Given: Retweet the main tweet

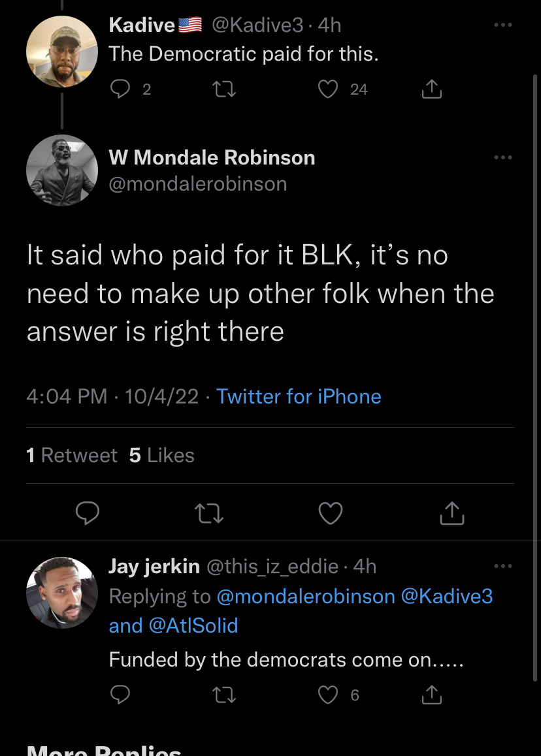Looking at the screenshot, I should (210, 514).
